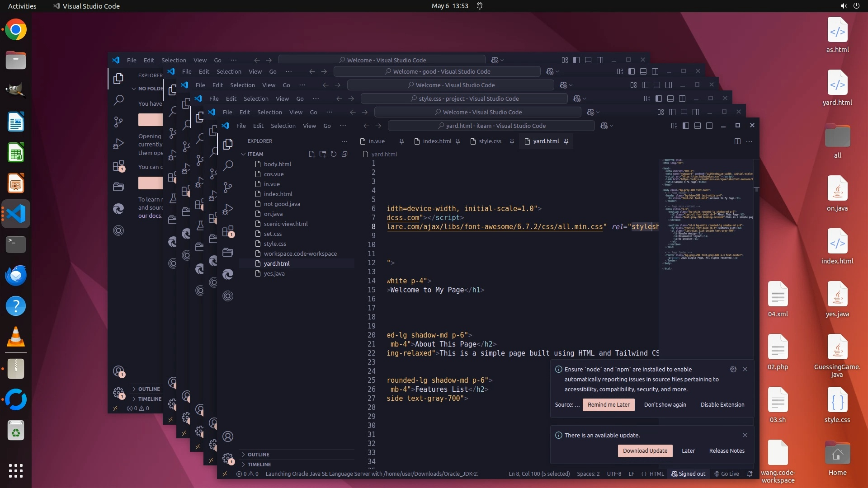Open the Accounts icon in activity bar

click(228, 436)
